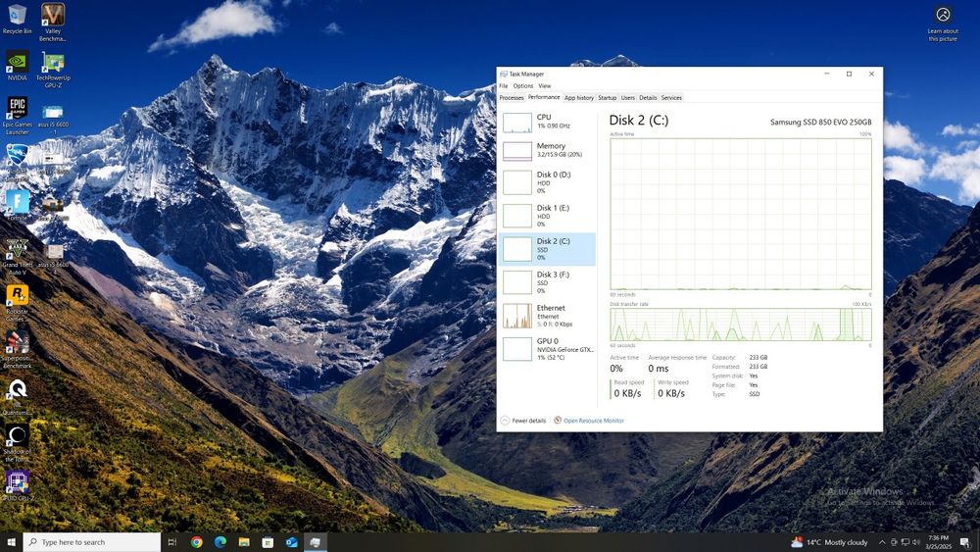
Task: Select GPU 0 in the performance sidebar
Action: (x=547, y=349)
